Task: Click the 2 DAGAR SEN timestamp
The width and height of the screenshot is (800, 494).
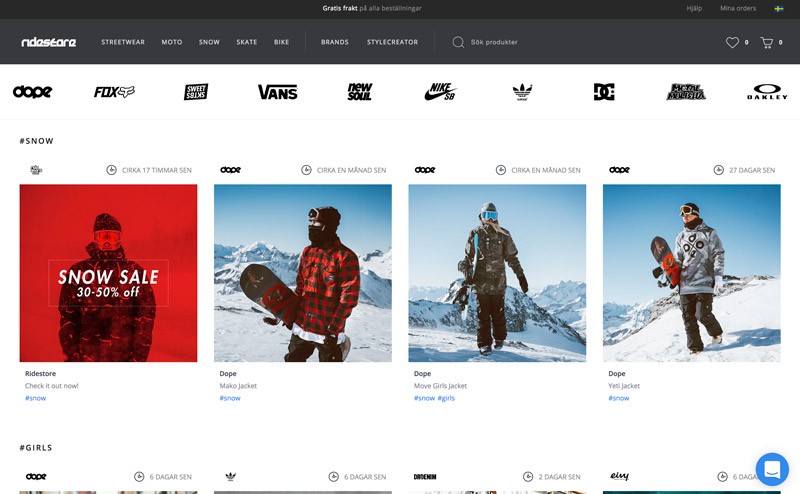Action: click(x=559, y=477)
